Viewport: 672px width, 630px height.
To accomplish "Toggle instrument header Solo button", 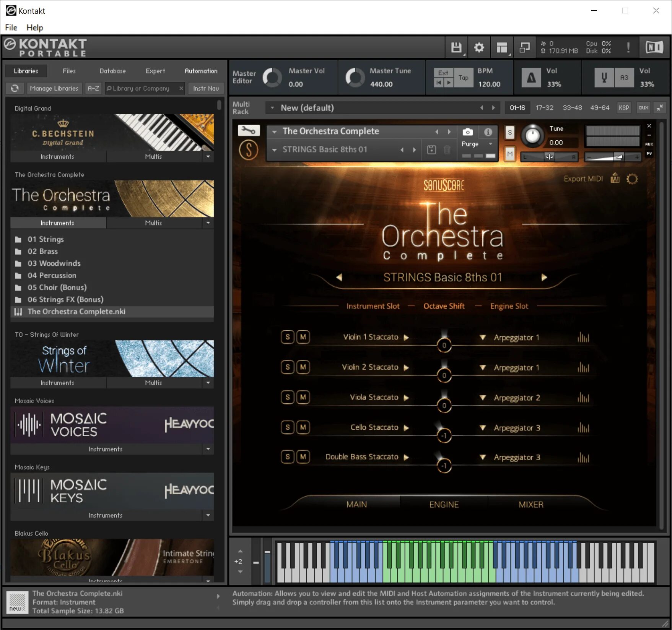I will coord(509,133).
